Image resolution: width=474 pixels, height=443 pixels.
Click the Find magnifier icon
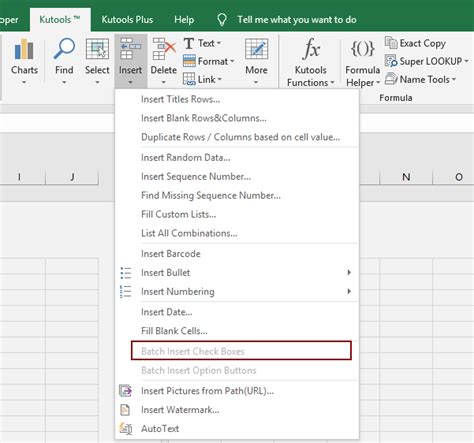tap(64, 48)
